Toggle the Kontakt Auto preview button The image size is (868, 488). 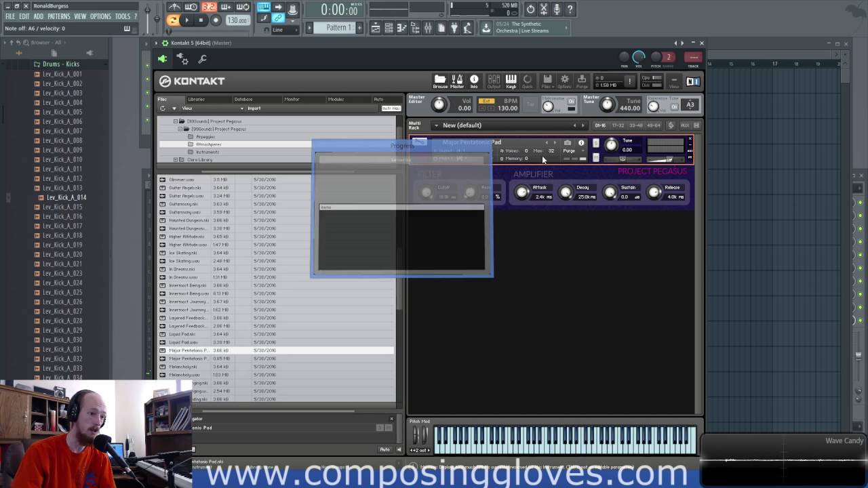[x=384, y=449]
